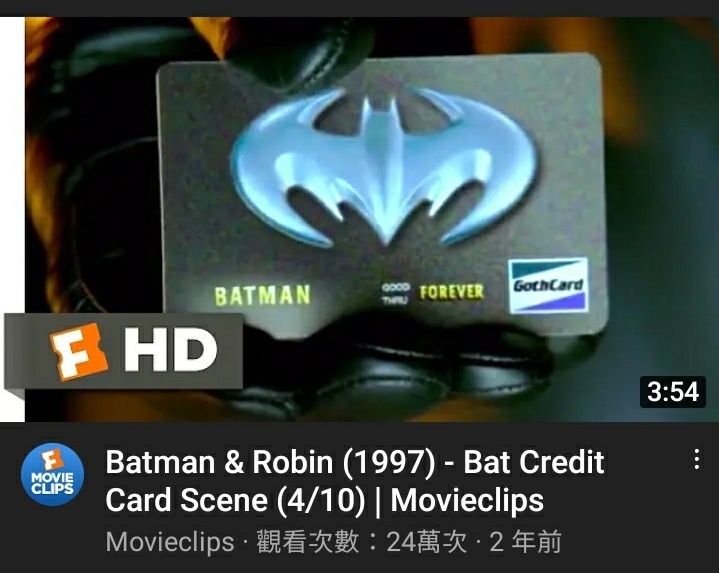The height and width of the screenshot is (573, 719).
Task: Click the gray banner behind the HD logo
Action: point(124,351)
